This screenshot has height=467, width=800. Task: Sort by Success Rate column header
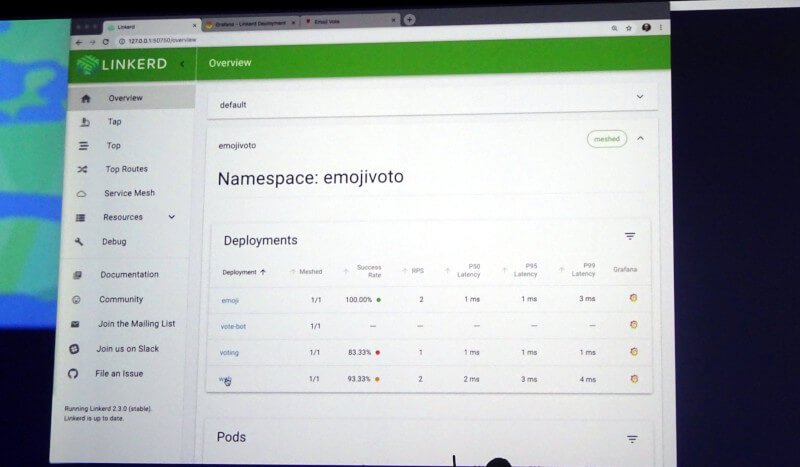(363, 271)
